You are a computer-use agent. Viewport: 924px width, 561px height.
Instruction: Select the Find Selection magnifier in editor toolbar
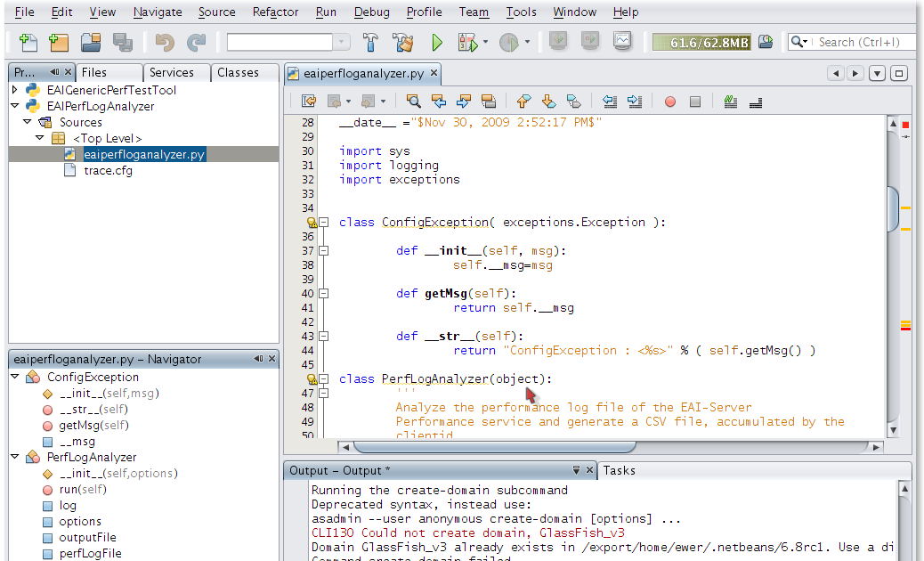pyautogui.click(x=413, y=101)
